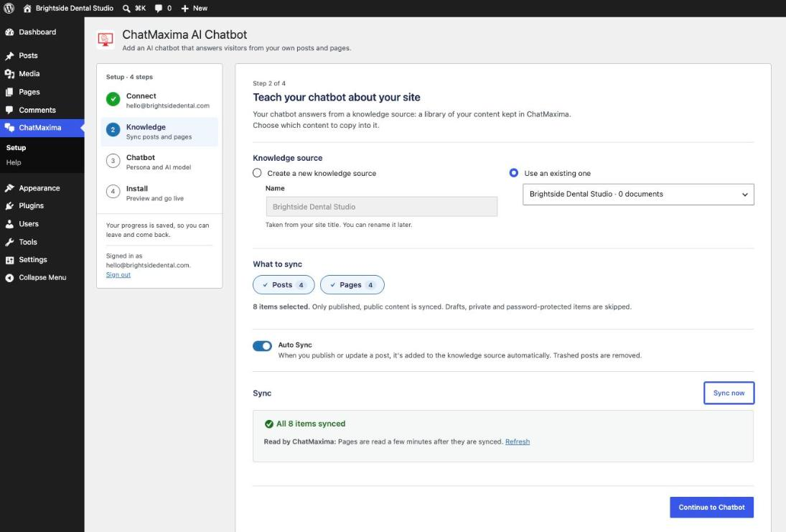Click 'Teach your chatbot about your site' heading
786x532 pixels.
pos(337,97)
